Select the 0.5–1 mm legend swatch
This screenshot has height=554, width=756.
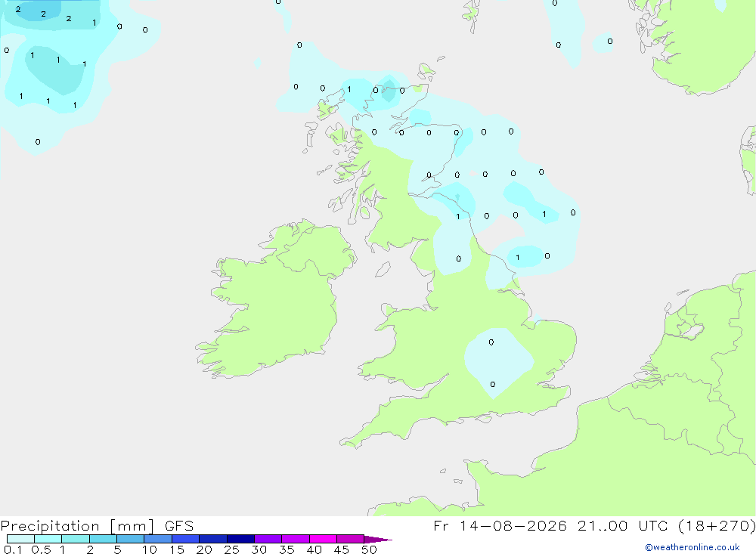click(x=48, y=539)
